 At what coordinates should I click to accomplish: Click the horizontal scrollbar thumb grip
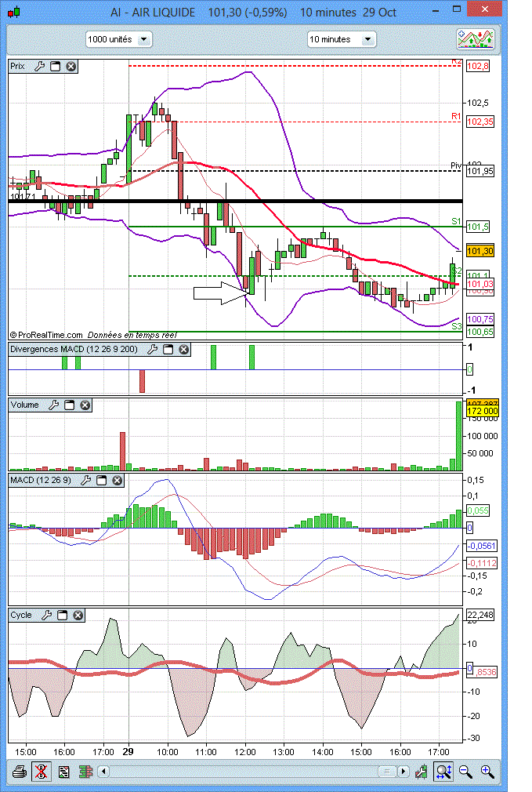(x=388, y=772)
